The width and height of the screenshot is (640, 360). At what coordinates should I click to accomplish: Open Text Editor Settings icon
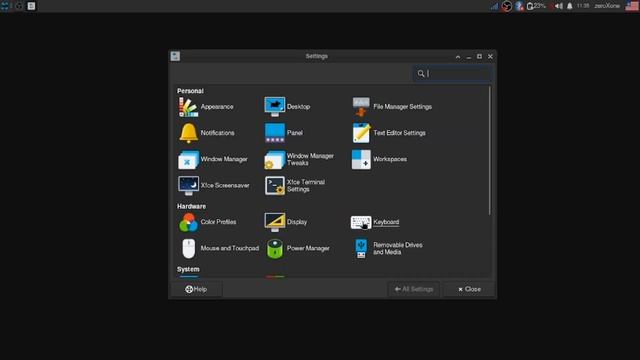point(361,133)
